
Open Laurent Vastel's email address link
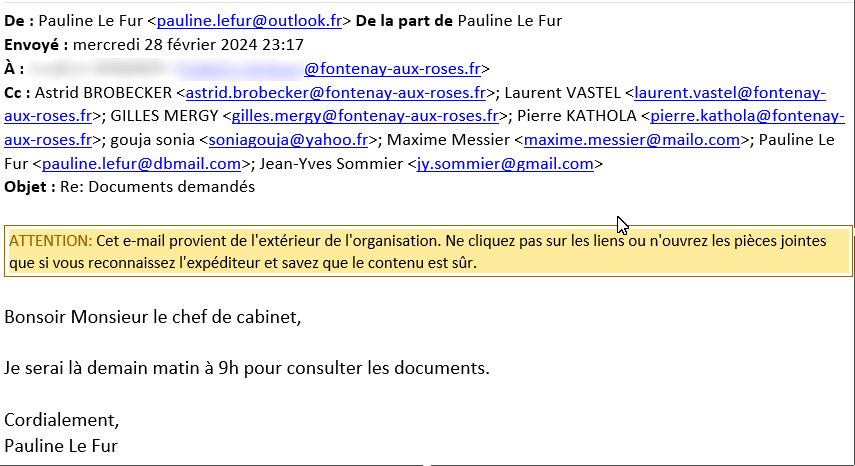tap(729, 93)
